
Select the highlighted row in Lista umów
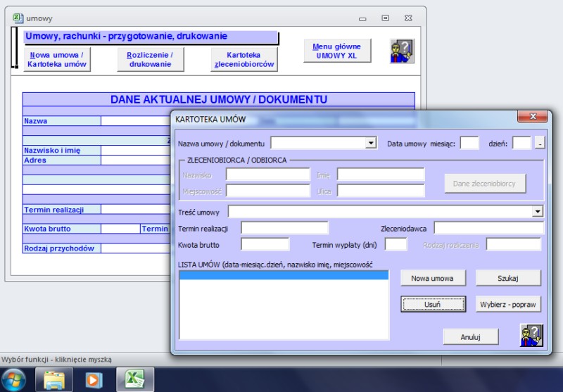(x=284, y=276)
